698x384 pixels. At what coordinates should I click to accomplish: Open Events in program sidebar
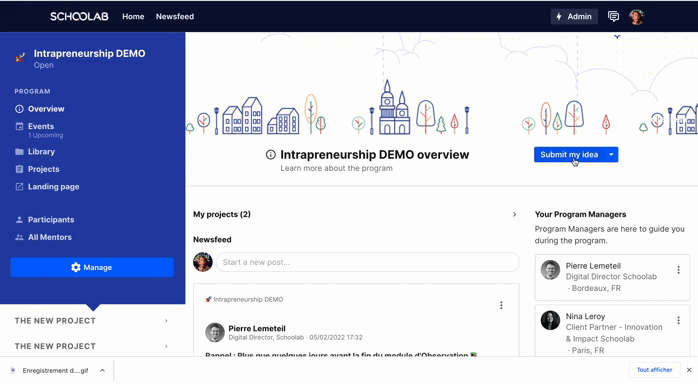tap(41, 126)
